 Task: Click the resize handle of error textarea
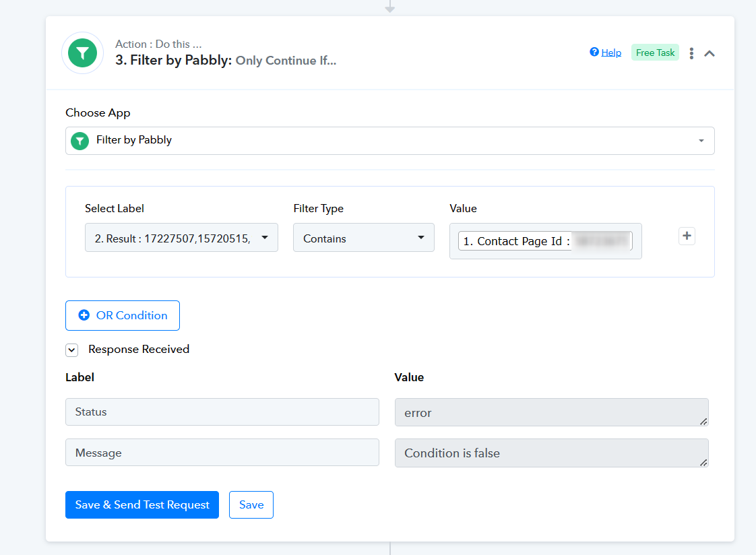pos(703,422)
